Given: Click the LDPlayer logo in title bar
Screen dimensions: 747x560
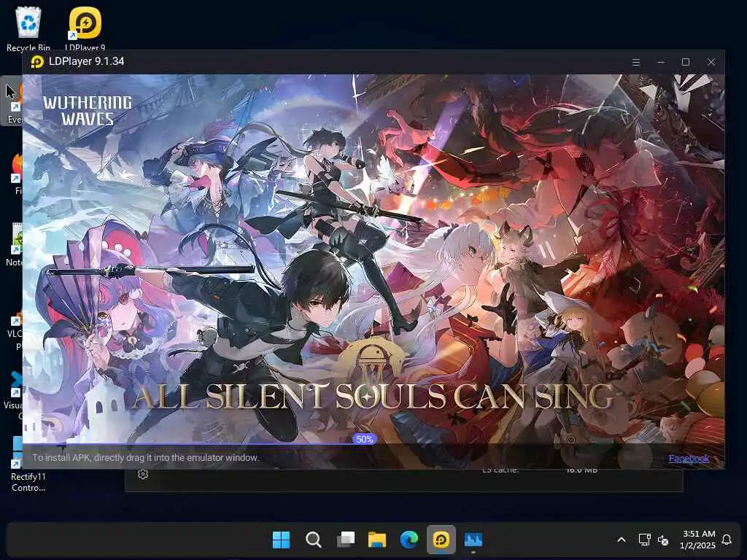Looking at the screenshot, I should click(37, 62).
